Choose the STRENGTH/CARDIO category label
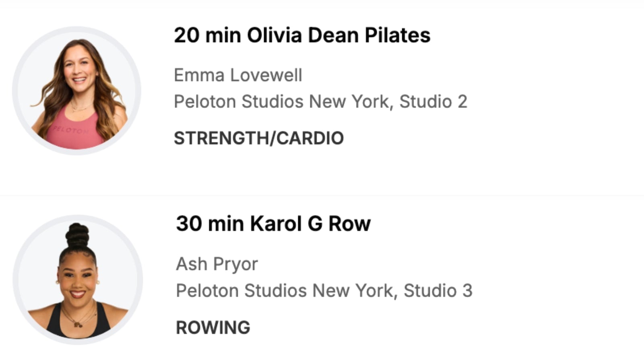 258,138
